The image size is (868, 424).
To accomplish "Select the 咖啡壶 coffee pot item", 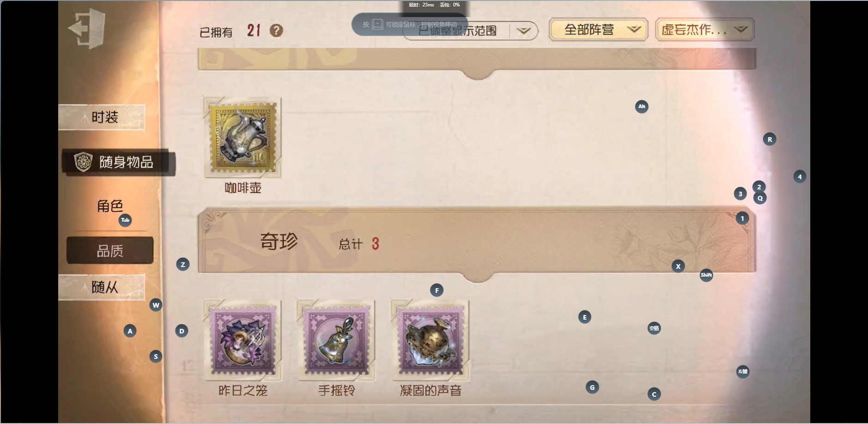I will [x=242, y=138].
